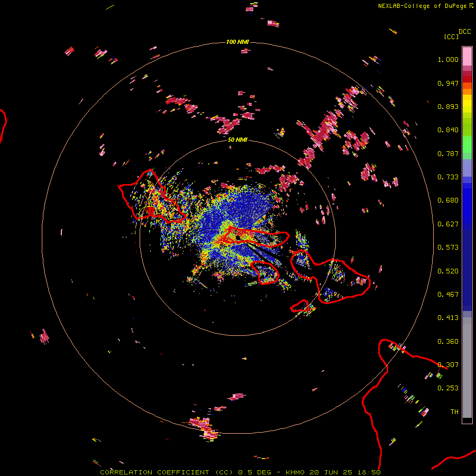
Task: Select the 0.947 legend value
Action: click(448, 83)
